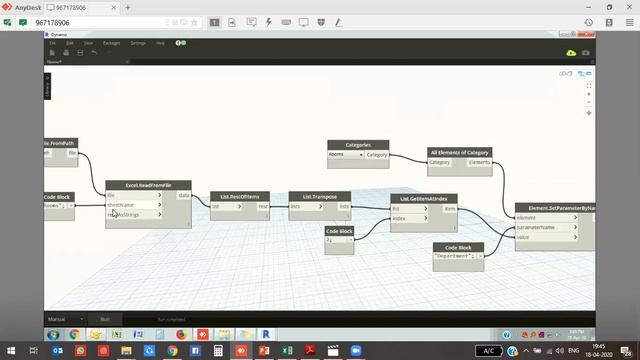Screen dimensions: 640x360
Task: Click the Open file icon in Dynamo toolbar
Action: coord(66,53)
